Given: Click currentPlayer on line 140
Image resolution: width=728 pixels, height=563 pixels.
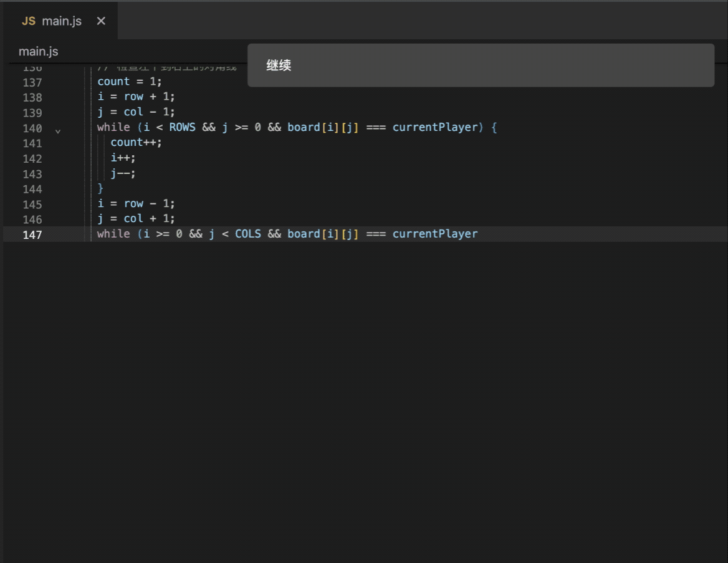Looking at the screenshot, I should 435,127.
